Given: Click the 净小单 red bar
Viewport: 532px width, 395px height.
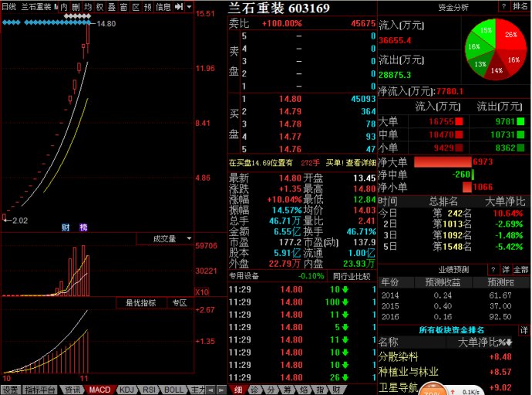Looking at the screenshot, I should (x=467, y=187).
